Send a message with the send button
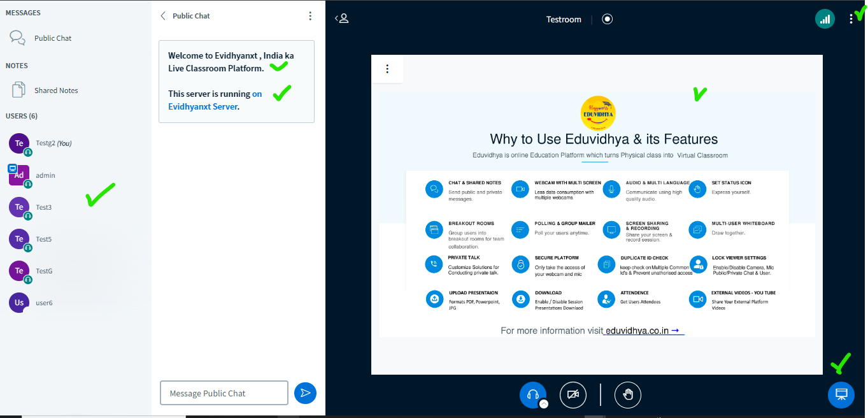The height and width of the screenshot is (418, 868). click(x=305, y=393)
